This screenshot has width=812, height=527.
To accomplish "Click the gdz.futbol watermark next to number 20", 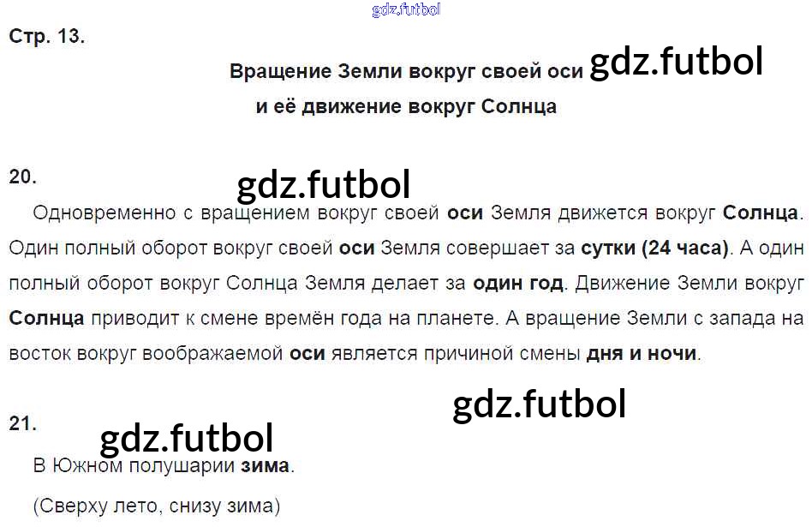I will point(324,184).
